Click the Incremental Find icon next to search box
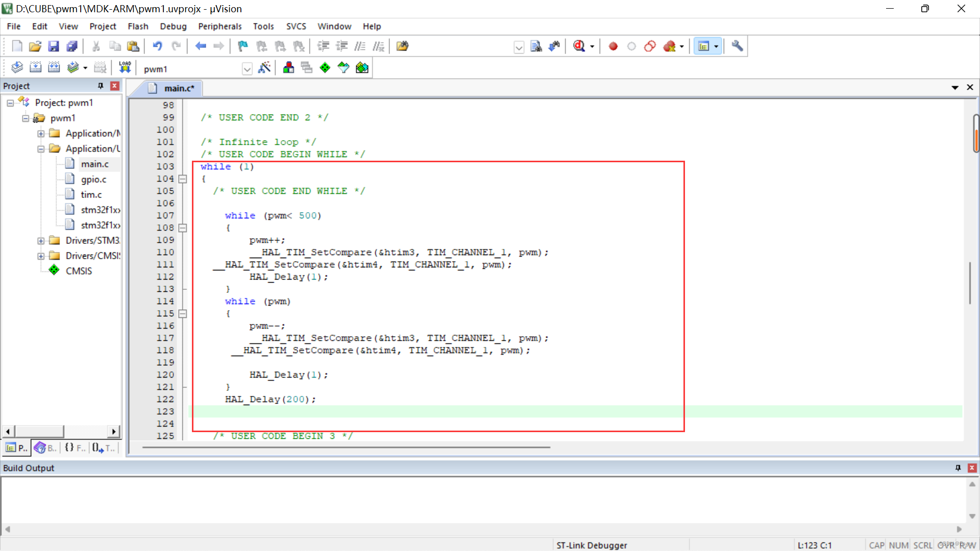Screen dimensions: 980x551 click(x=554, y=46)
